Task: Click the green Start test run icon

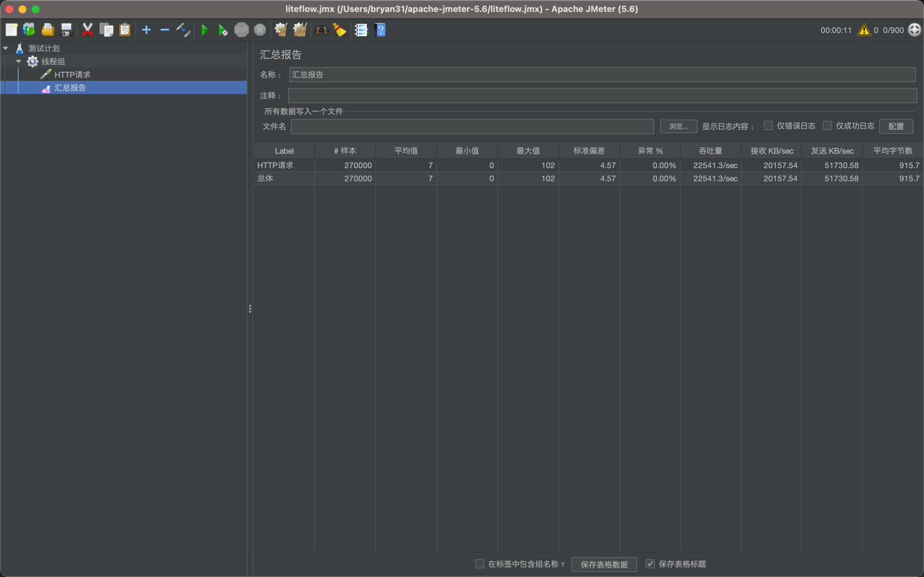Action: [205, 30]
